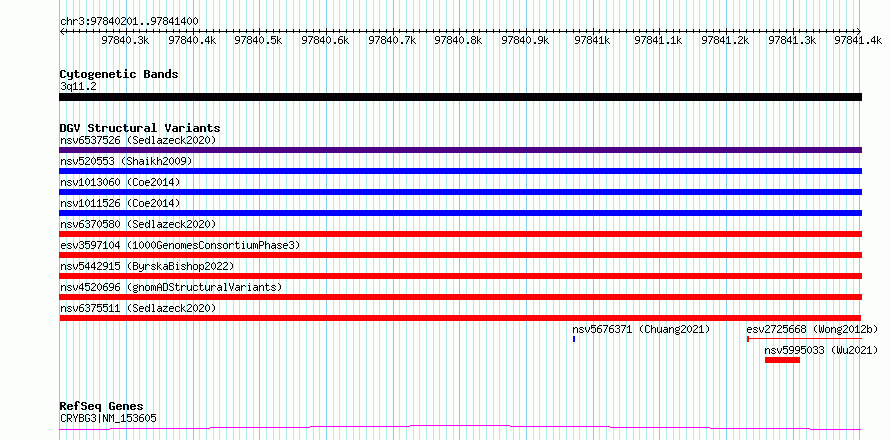Click the 97840.8k ruler tick label
This screenshot has width=890, height=440.
coord(458,40)
